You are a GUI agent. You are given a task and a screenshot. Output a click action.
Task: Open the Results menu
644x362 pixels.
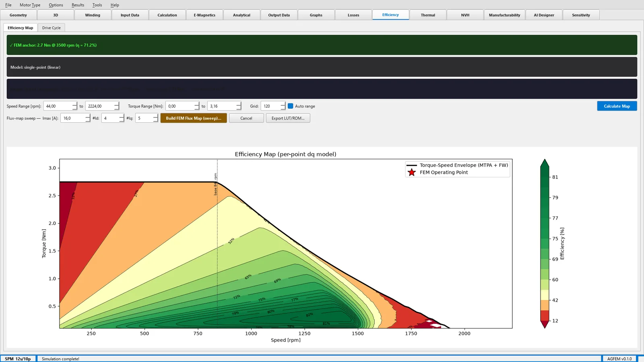point(78,5)
